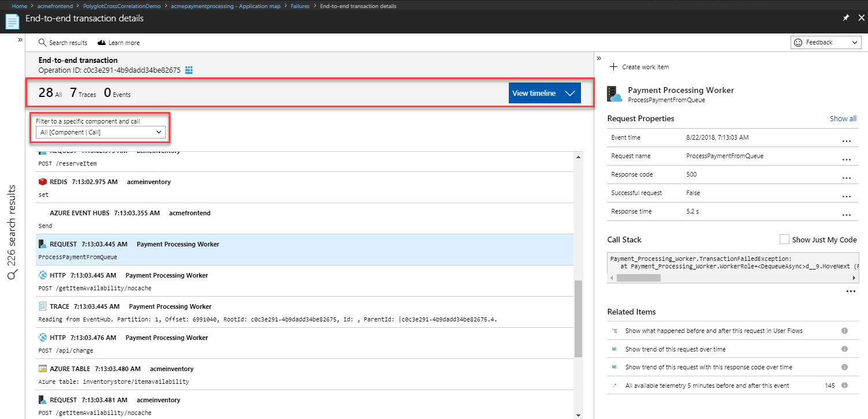The height and width of the screenshot is (419, 868).
Task: Filter to the 0 Events
Action: (117, 93)
